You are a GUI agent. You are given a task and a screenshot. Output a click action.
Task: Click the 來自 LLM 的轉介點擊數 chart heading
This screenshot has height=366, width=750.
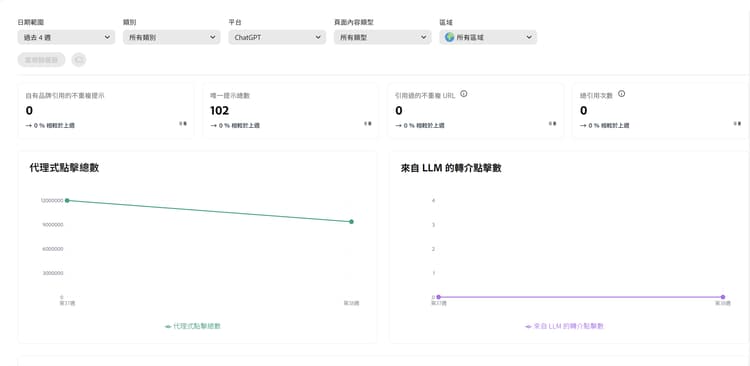click(451, 168)
